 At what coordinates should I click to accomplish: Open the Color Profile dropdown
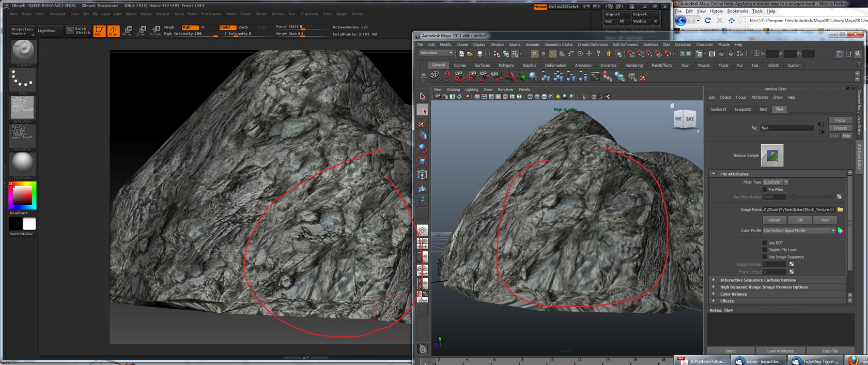pos(799,231)
